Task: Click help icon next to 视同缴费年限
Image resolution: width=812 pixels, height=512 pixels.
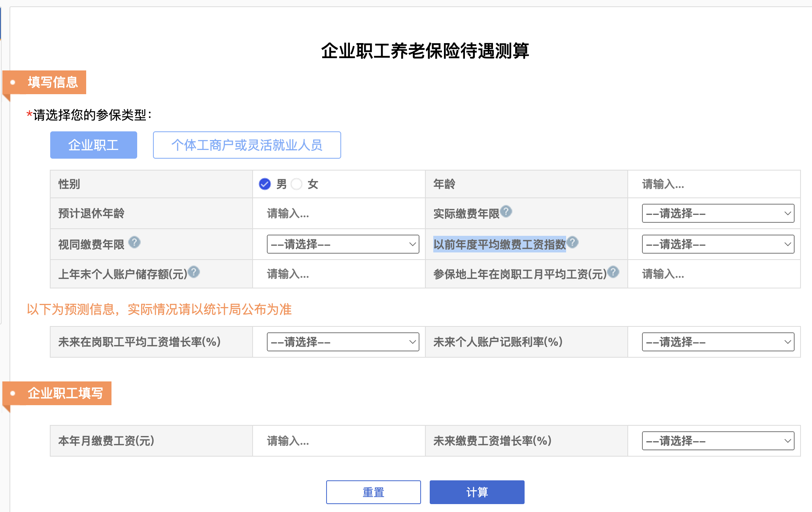Action: click(x=134, y=242)
